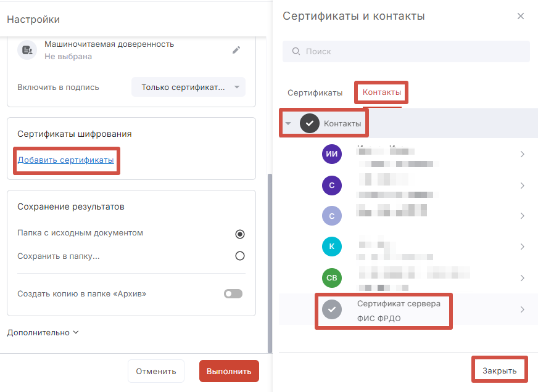Open the Включить в подпись dropdown

coord(188,87)
